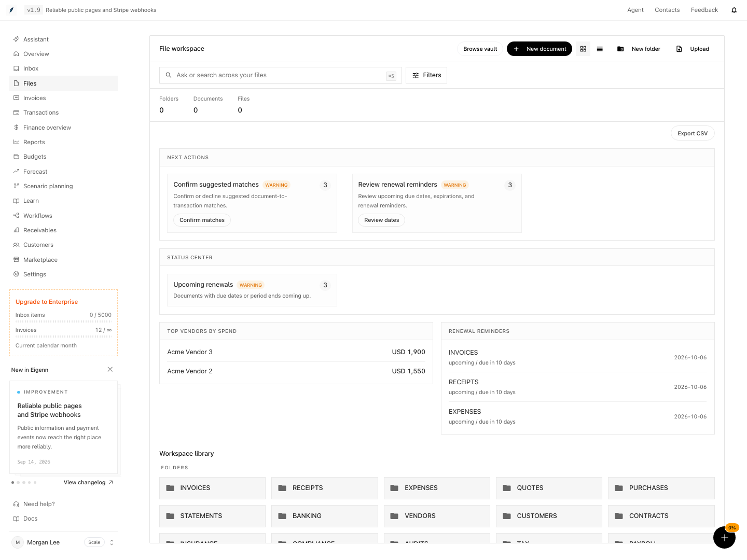The image size is (747, 560).
Task: Open Receivables in sidebar
Action: click(x=63, y=230)
